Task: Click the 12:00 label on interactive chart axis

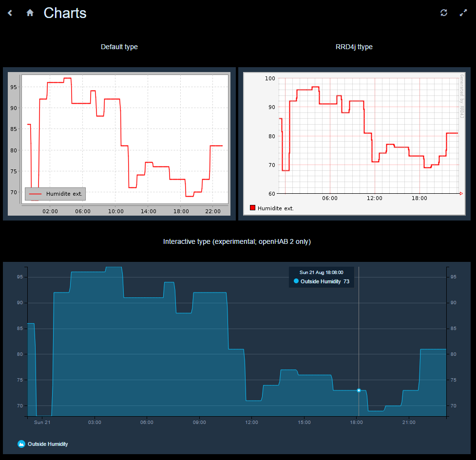Action: pos(251,422)
